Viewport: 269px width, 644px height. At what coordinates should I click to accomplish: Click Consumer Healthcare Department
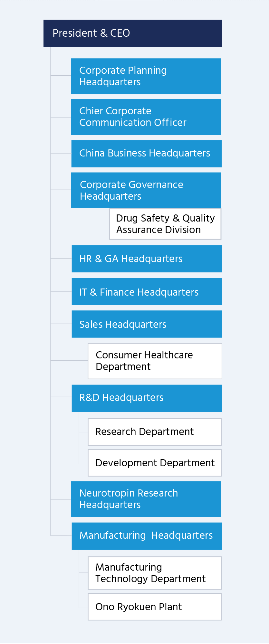coord(155,361)
